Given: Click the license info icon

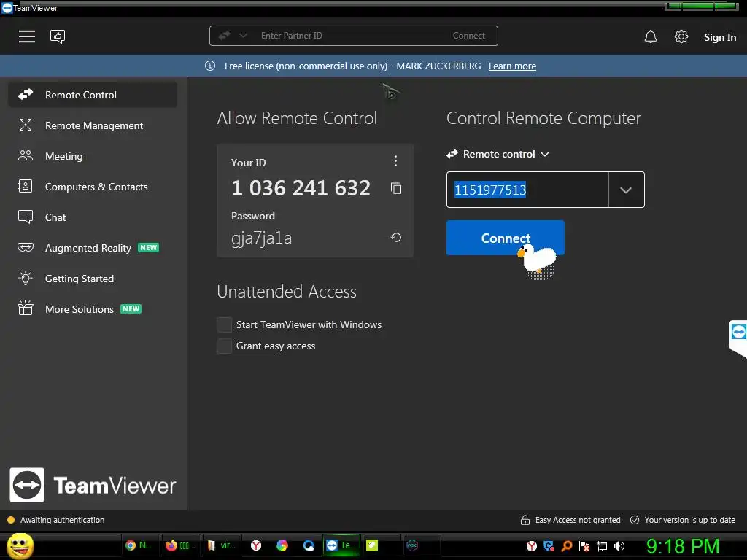Looking at the screenshot, I should [210, 66].
